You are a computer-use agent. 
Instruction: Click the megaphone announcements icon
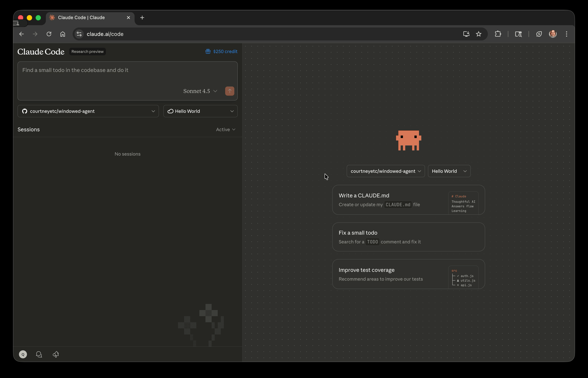tap(56, 354)
